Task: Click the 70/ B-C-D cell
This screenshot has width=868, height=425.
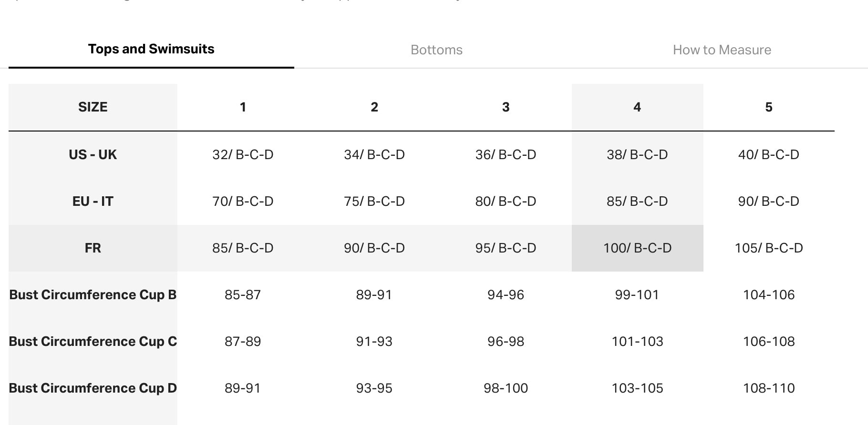Action: pos(243,202)
